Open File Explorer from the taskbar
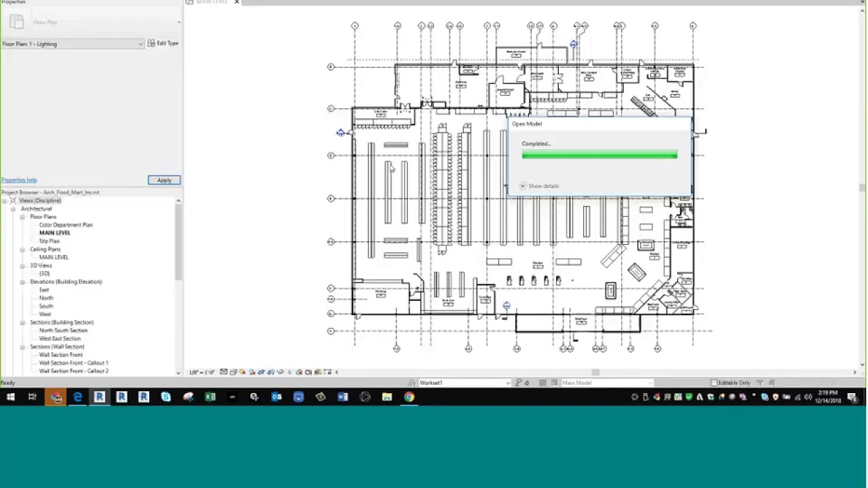 pyautogui.click(x=387, y=397)
